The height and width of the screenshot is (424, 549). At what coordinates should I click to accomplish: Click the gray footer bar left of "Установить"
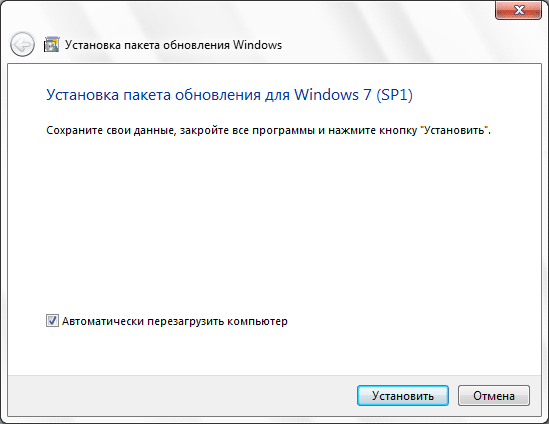182,396
